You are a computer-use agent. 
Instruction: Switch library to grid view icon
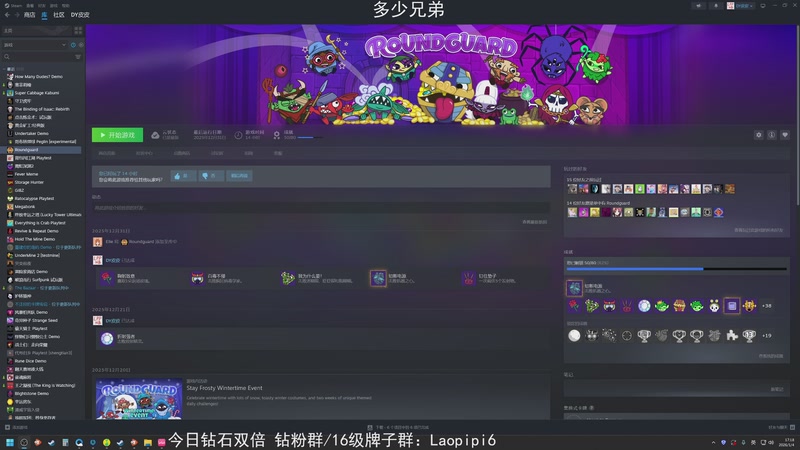point(78,31)
